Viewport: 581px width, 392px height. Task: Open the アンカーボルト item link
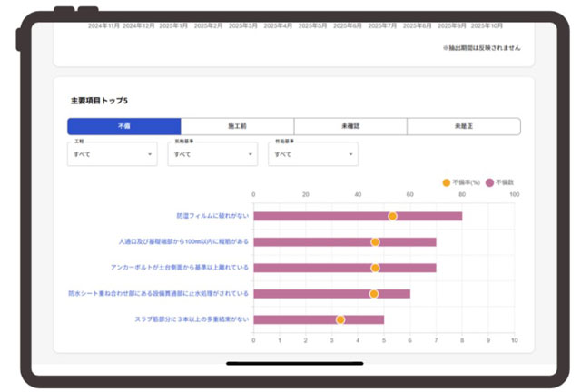tap(180, 268)
